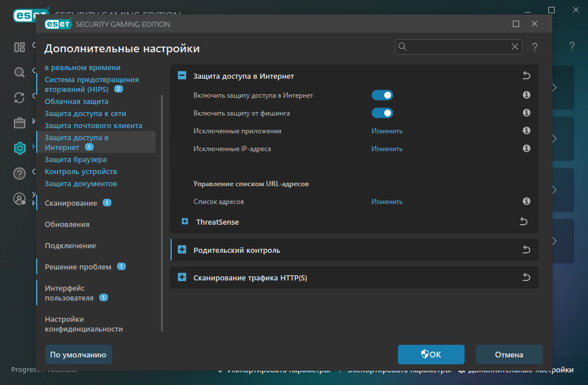Open the overview dashboard icon in main window sidebar

click(20, 47)
